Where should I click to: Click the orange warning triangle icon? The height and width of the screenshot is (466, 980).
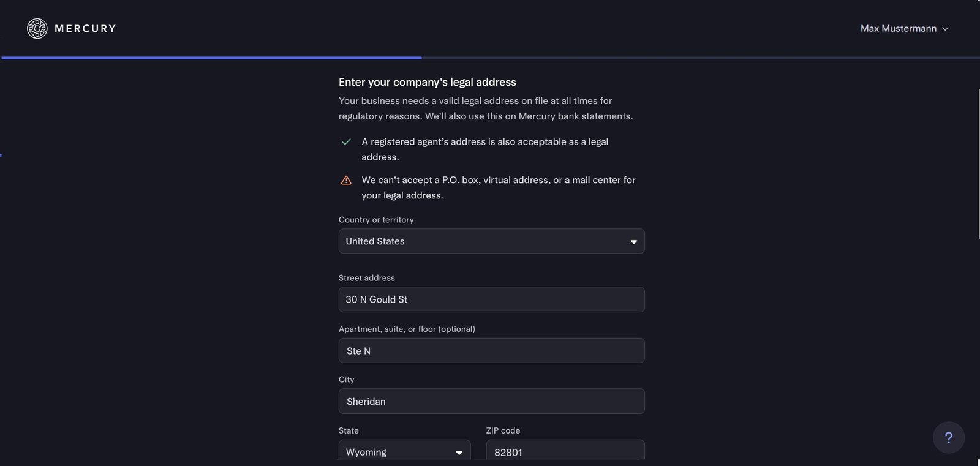pyautogui.click(x=346, y=180)
